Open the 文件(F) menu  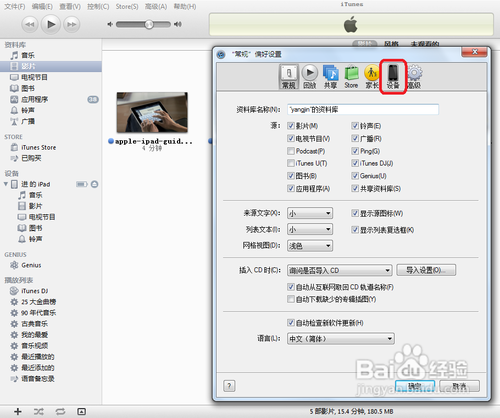point(15,7)
